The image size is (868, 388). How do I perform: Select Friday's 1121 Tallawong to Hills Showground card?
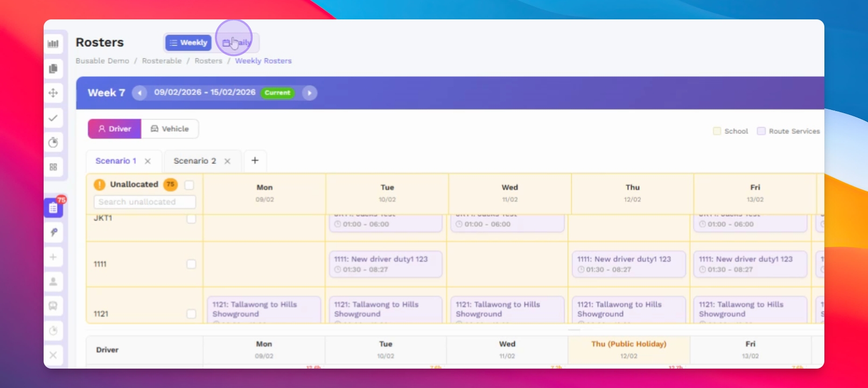(751, 309)
